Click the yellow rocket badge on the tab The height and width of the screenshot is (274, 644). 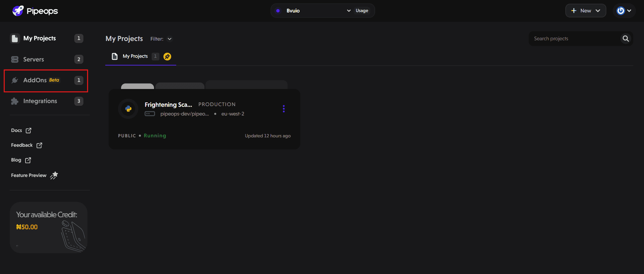click(167, 56)
